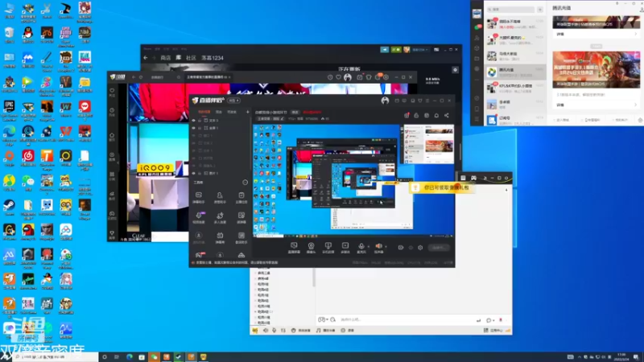Click the share icon above stream preview
This screenshot has width=644, height=362.
pyautogui.click(x=447, y=115)
